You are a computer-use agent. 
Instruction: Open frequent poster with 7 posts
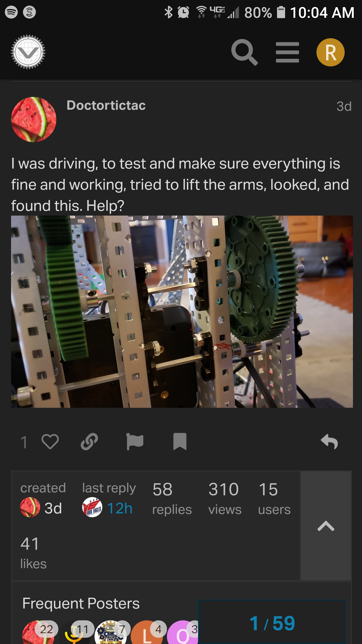coord(111,632)
